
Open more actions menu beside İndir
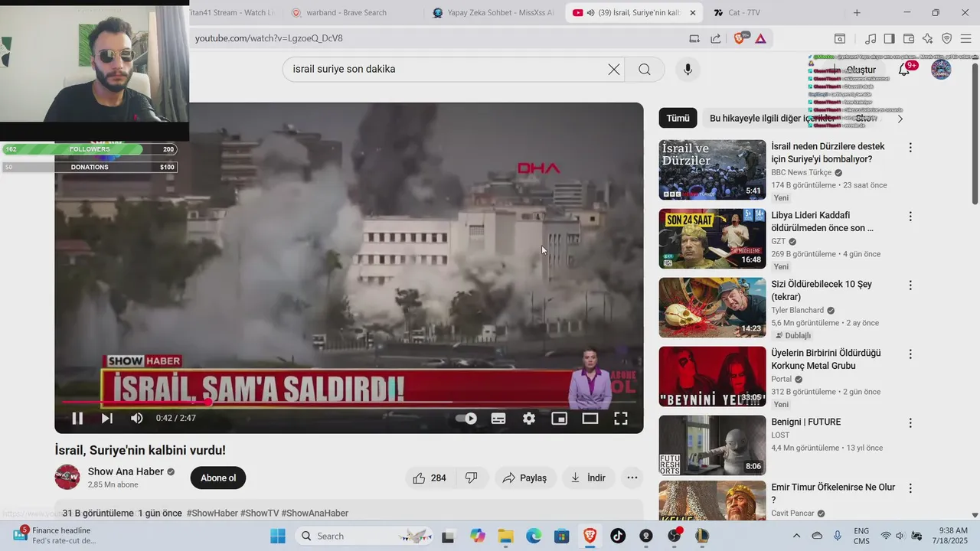632,478
